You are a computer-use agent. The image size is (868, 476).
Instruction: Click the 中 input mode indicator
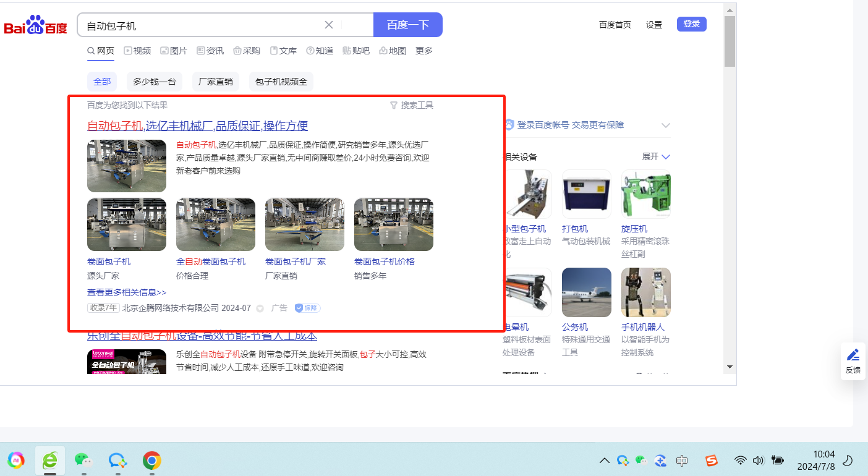pos(682,461)
